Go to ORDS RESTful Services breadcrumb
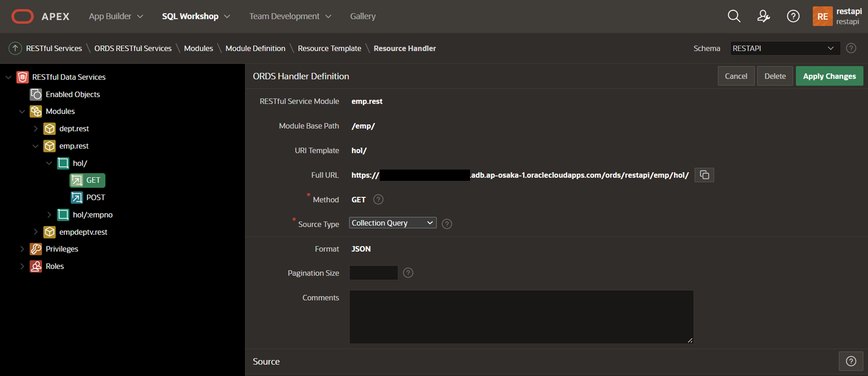Screen dimensions: 868x376 click(x=133, y=48)
